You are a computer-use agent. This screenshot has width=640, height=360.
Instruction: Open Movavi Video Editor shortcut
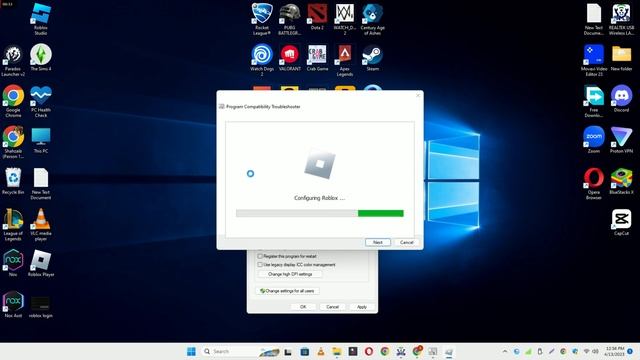pos(594,60)
